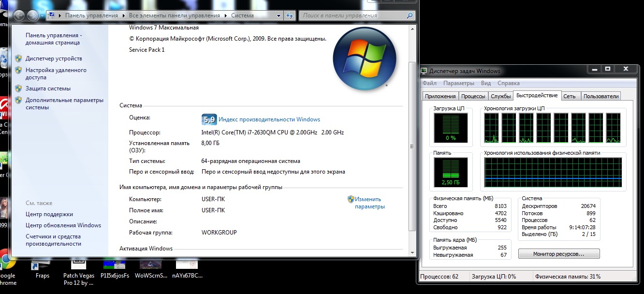Open 'Настройка удаленного доступа' link
This screenshot has height=294, width=644.
[x=56, y=73]
